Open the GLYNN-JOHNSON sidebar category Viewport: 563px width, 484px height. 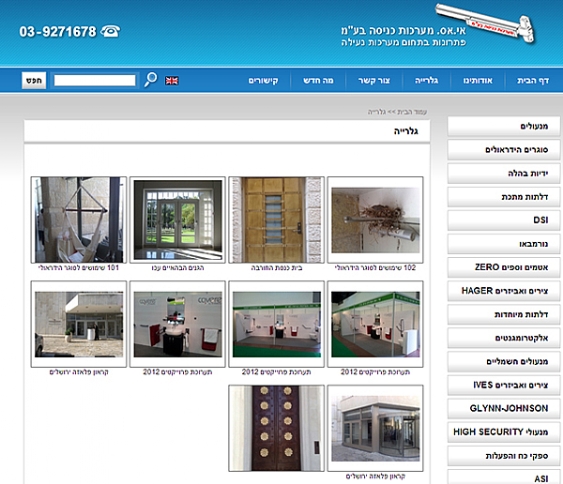point(503,408)
